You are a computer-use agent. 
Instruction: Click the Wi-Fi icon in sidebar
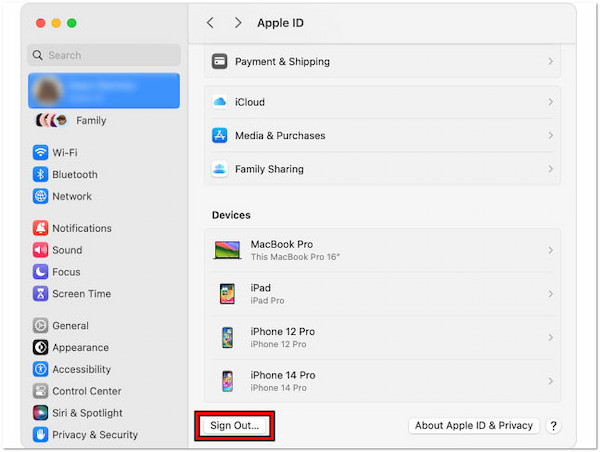41,152
